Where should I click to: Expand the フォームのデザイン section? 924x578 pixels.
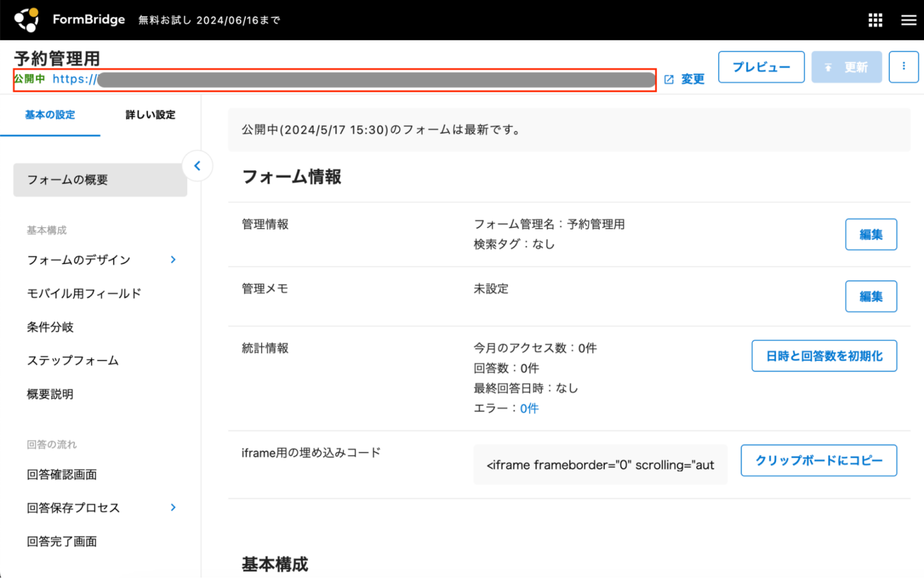(x=173, y=259)
